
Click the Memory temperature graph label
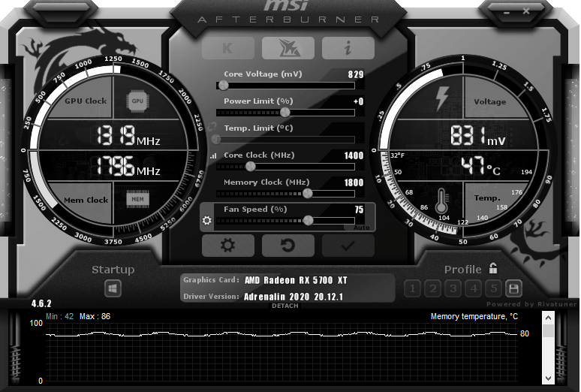(x=474, y=316)
